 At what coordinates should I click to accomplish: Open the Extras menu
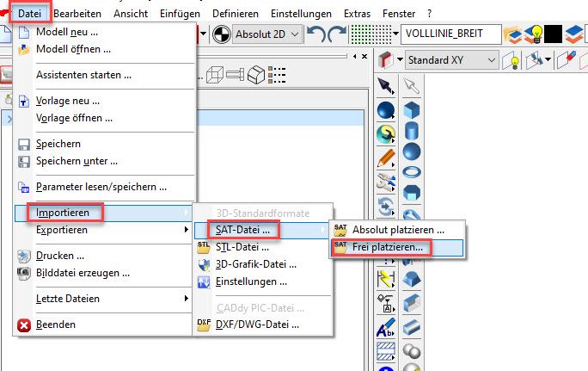[357, 14]
